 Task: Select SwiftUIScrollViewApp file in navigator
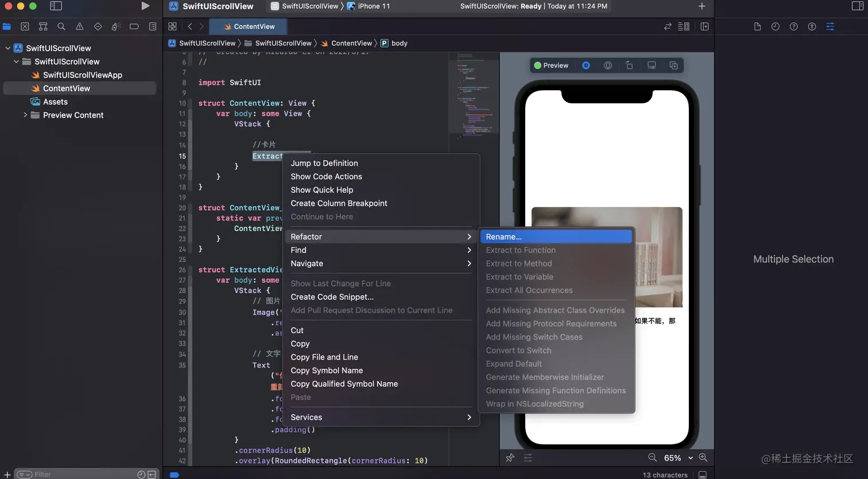[82, 75]
